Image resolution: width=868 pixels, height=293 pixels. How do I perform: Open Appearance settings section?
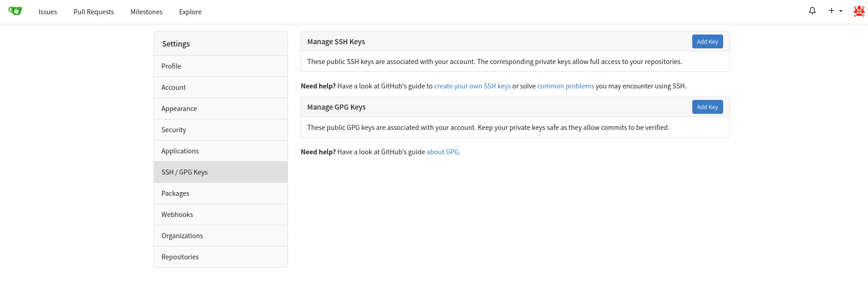(179, 109)
